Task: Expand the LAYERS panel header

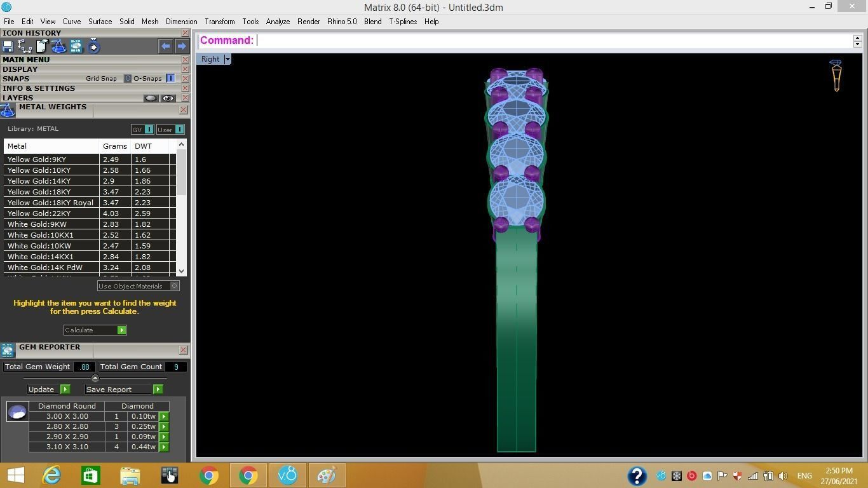Action: pos(18,98)
